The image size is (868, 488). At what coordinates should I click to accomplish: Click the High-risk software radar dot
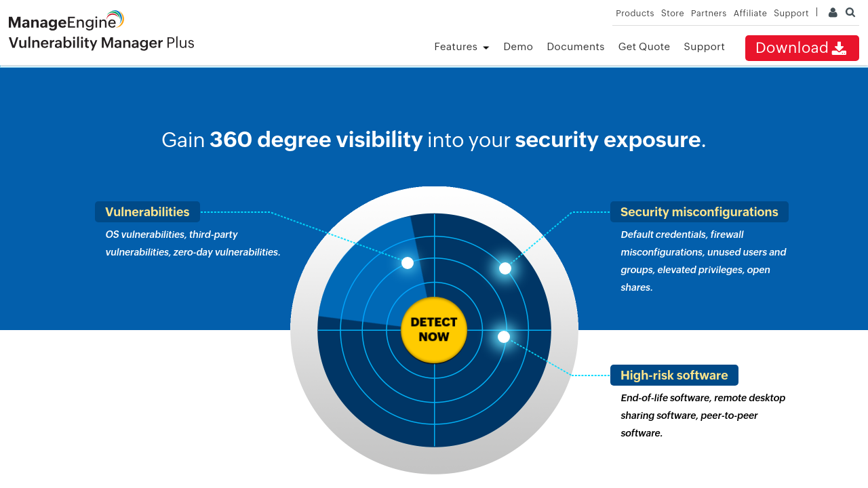(504, 337)
